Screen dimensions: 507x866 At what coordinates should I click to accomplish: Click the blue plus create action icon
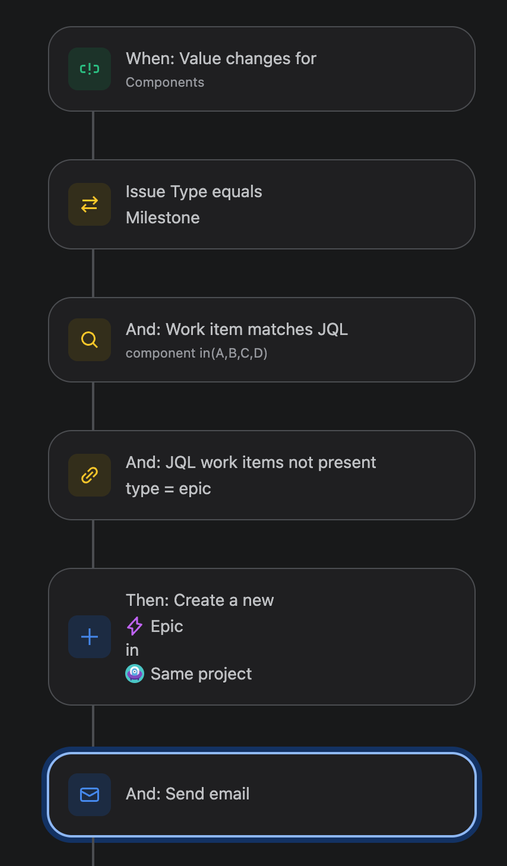(x=89, y=637)
